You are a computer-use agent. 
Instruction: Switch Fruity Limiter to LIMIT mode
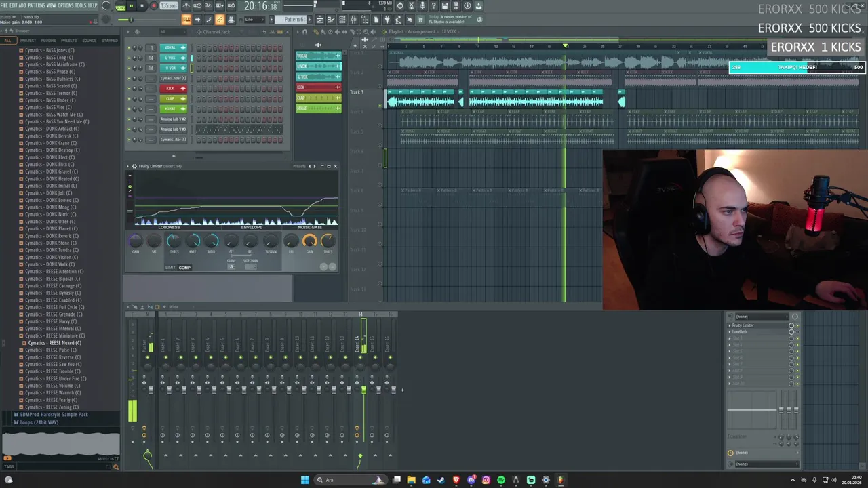click(170, 268)
